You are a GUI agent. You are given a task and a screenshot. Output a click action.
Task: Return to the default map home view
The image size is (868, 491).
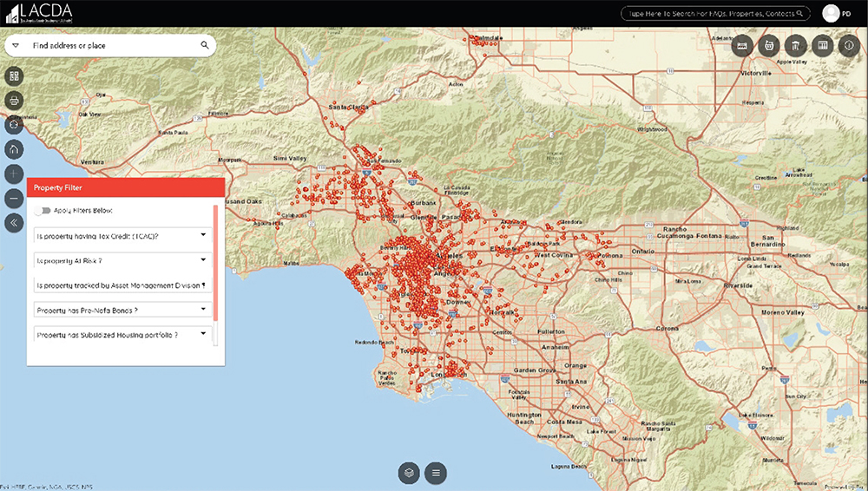(x=15, y=149)
